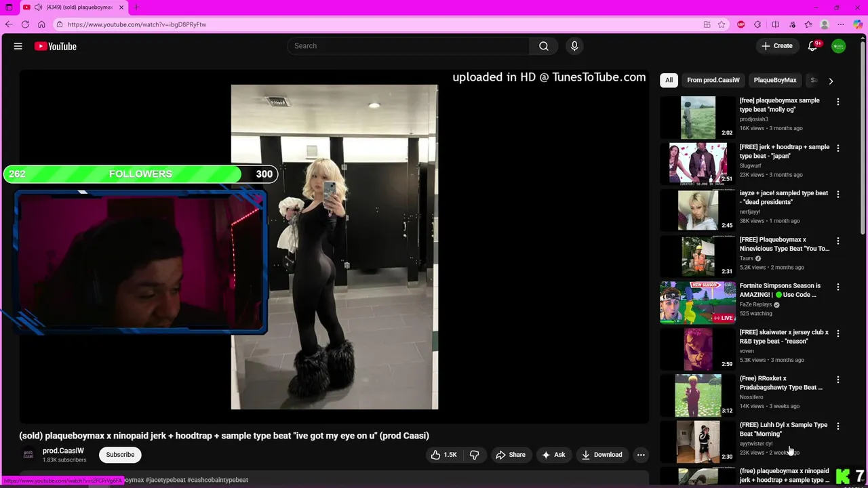
Task: Click the #jacetypebeat hashtag
Action: [165, 480]
